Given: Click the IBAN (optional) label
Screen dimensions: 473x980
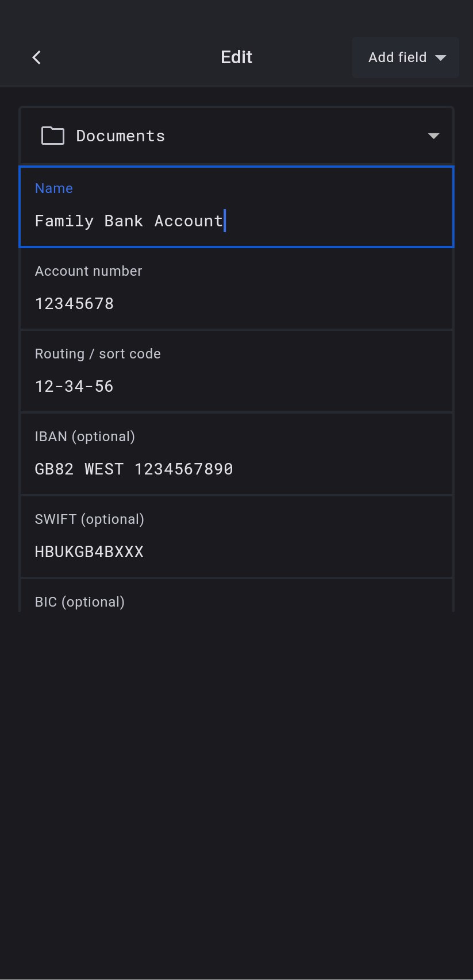Looking at the screenshot, I should pyautogui.click(x=85, y=437).
